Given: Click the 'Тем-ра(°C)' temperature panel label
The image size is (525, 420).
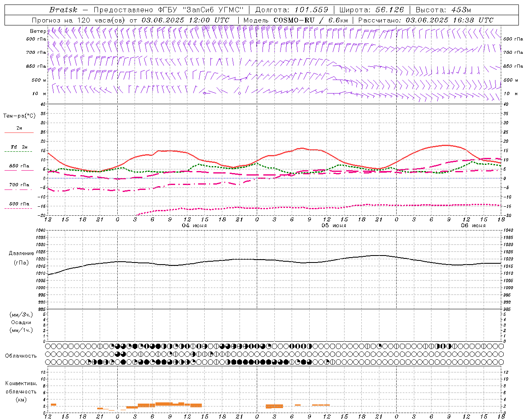Looking at the screenshot, I should [19, 116].
